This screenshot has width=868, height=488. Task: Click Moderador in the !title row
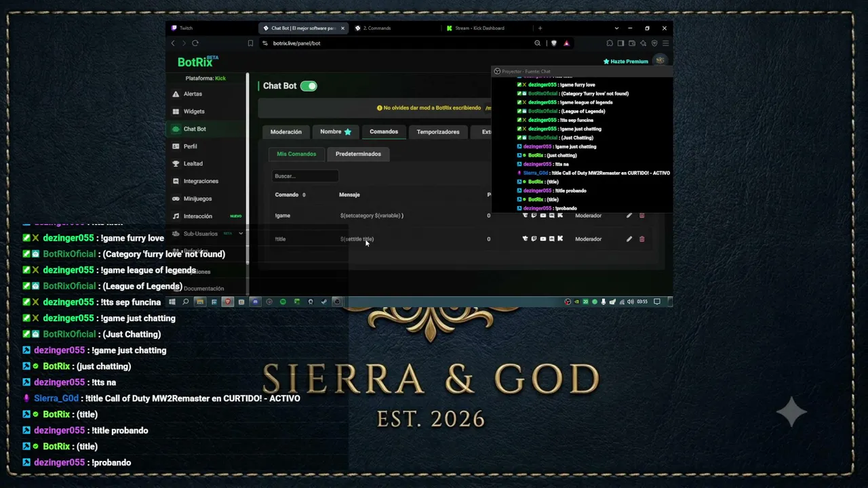(x=588, y=239)
